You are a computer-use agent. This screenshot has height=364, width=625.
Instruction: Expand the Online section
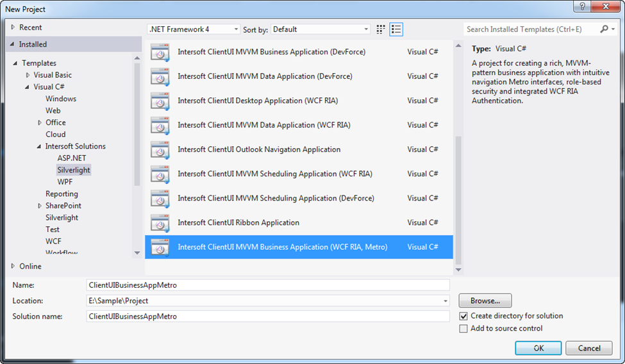coord(13,266)
